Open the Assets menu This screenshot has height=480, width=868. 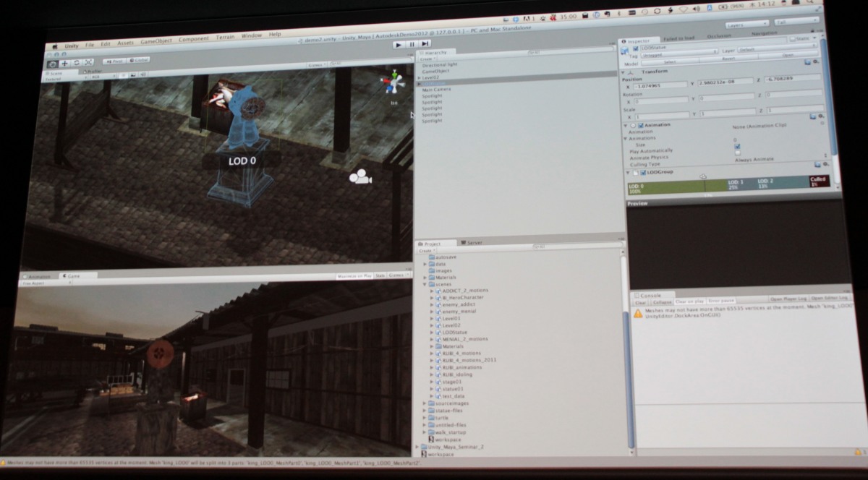[x=126, y=43]
